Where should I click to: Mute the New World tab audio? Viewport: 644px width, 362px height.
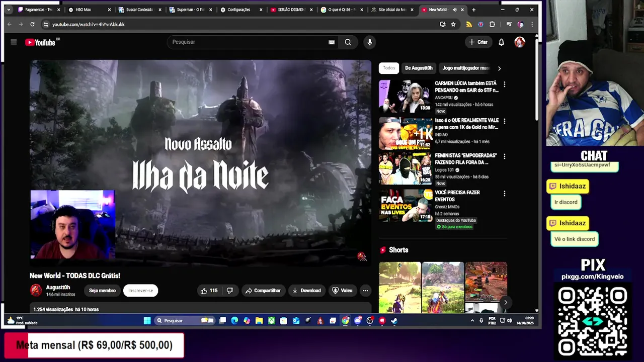tap(454, 10)
